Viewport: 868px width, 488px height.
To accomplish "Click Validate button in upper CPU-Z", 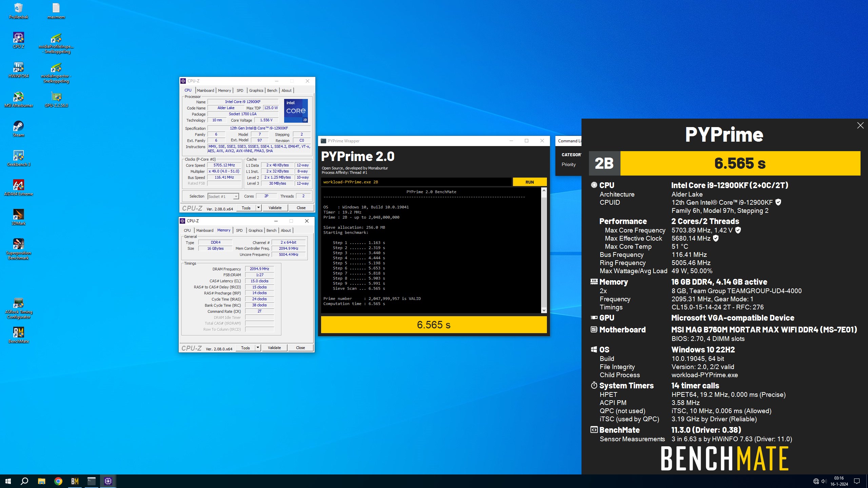I will [275, 208].
